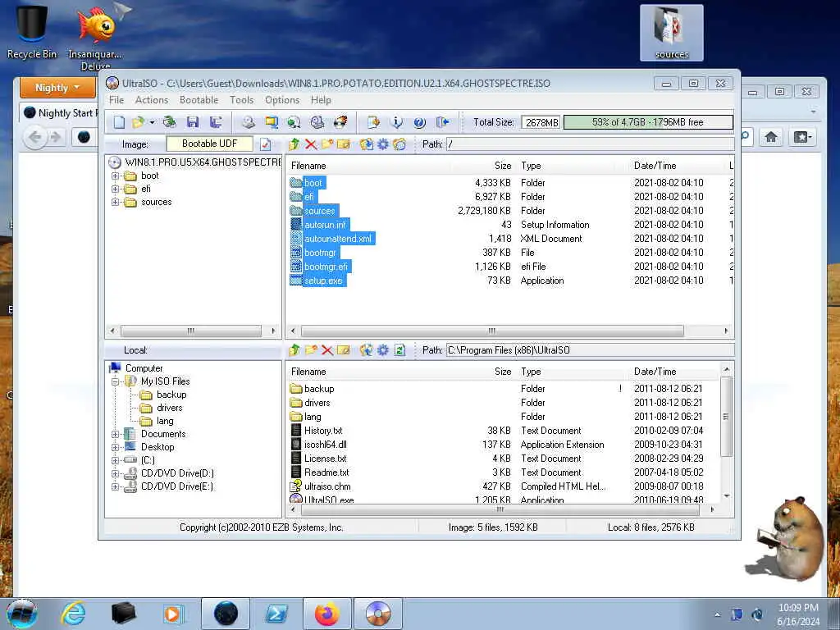Click the New image toolbar icon
The width and height of the screenshot is (840, 630).
tap(119, 122)
